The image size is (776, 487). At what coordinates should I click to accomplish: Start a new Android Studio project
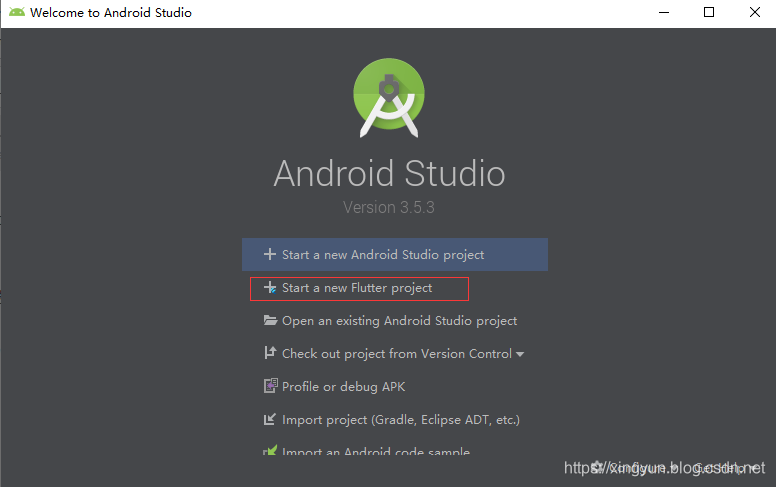coord(394,254)
